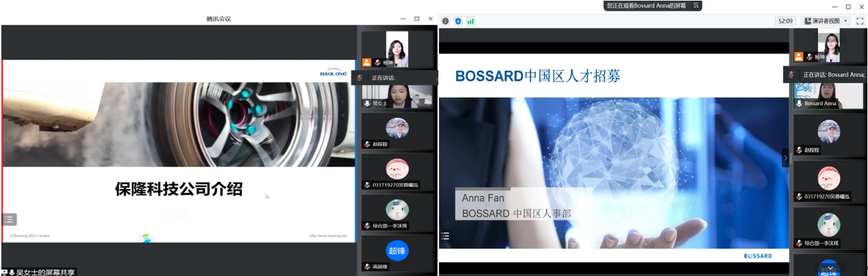Select 综合部—李沫瑶 tile in right window
This screenshot has height=276, width=868.
click(x=828, y=227)
